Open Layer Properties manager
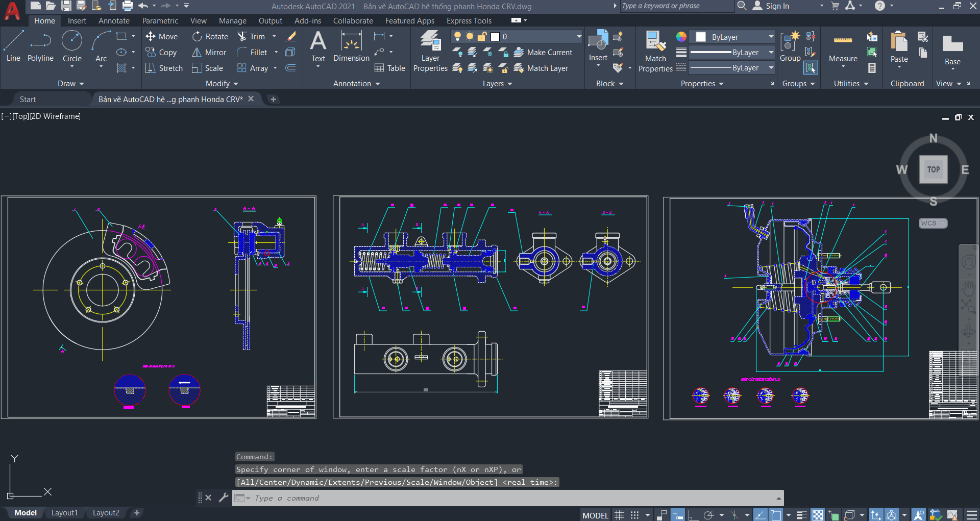This screenshot has width=980, height=521. click(x=430, y=51)
